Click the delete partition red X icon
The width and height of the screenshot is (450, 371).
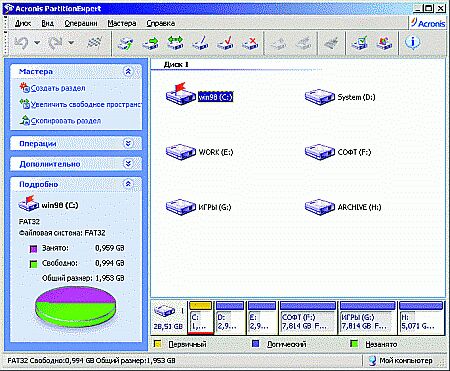tap(250, 43)
